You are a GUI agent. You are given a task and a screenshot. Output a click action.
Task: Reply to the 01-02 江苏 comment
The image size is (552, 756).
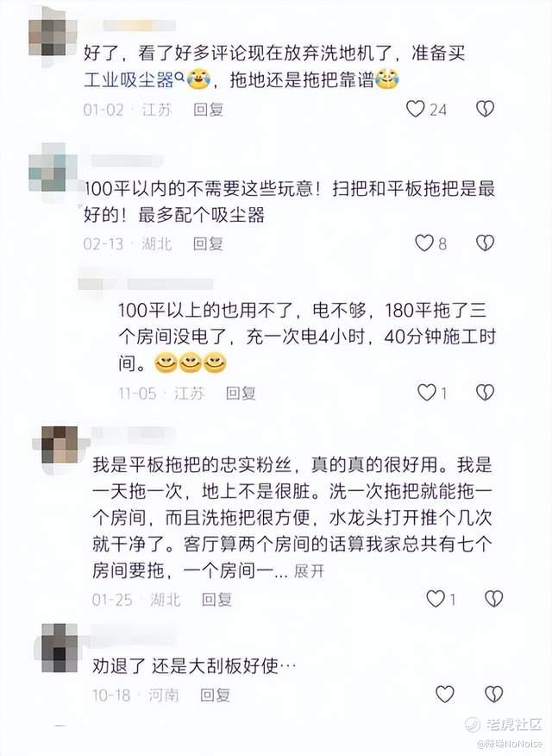pos(208,110)
